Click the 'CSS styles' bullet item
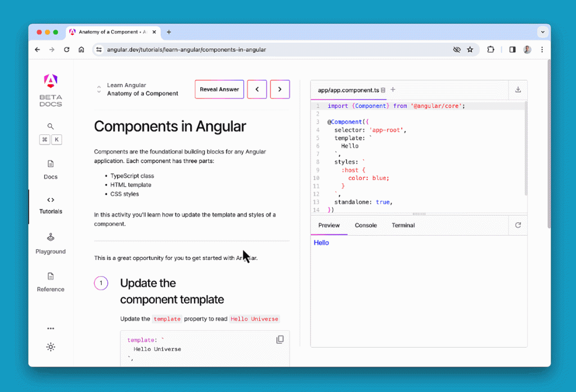The image size is (576, 392). pyautogui.click(x=124, y=194)
